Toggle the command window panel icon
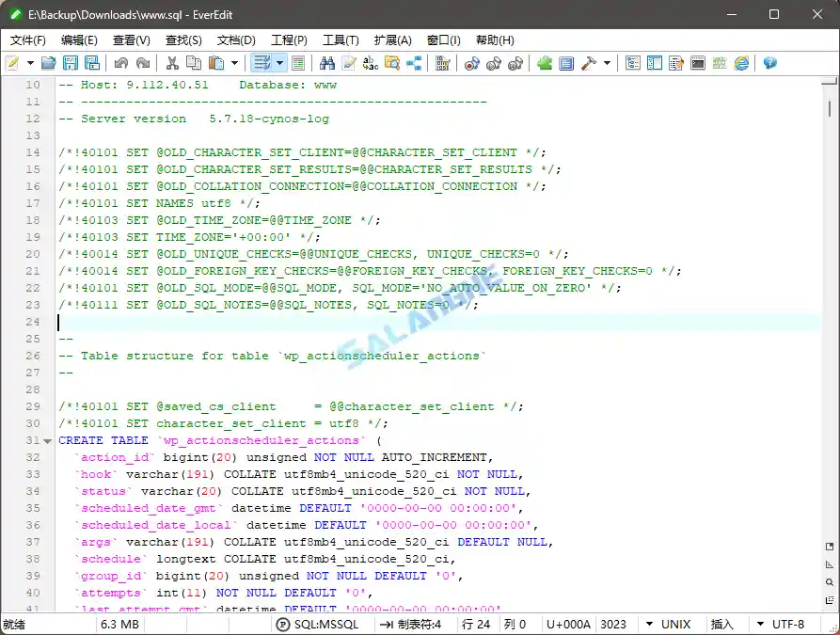The image size is (840, 635). [698, 63]
